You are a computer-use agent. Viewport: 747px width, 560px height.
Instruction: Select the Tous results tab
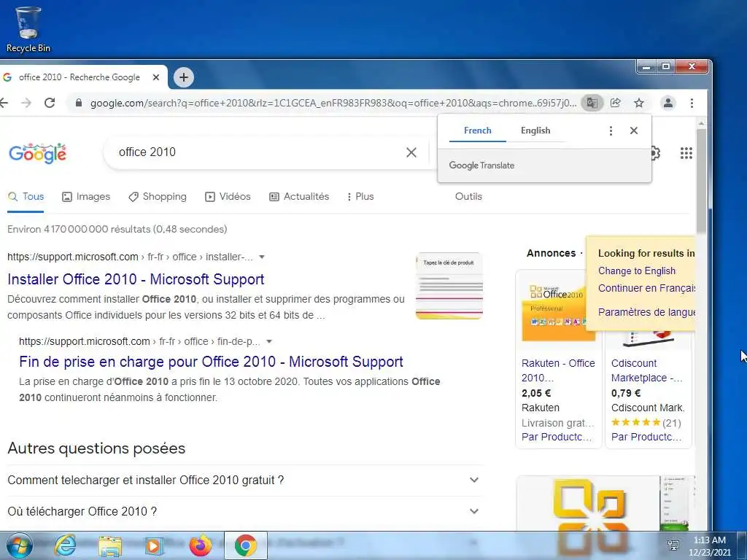26,197
